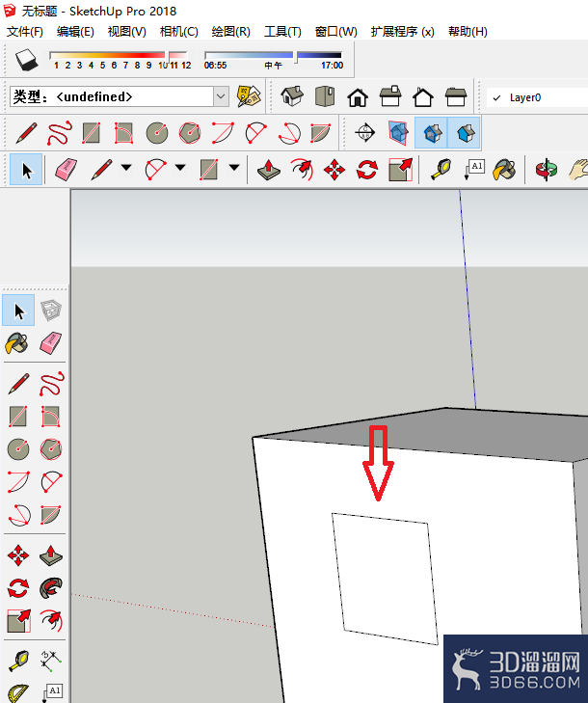Image resolution: width=588 pixels, height=703 pixels.
Task: Click the Layer0 layer field
Action: coord(537,97)
